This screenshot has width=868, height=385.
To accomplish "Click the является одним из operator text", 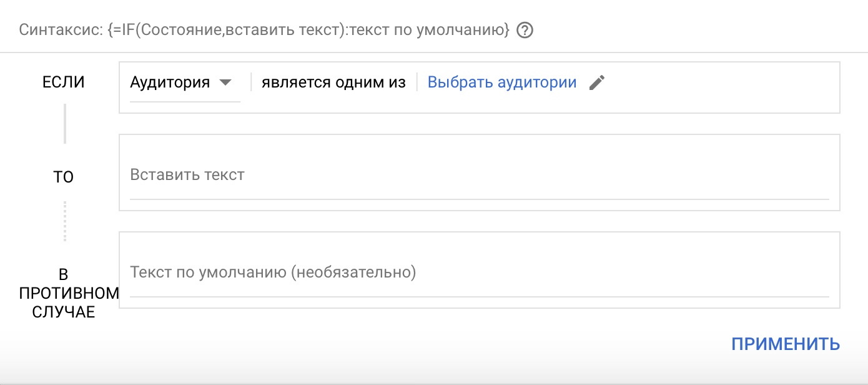I will (333, 82).
